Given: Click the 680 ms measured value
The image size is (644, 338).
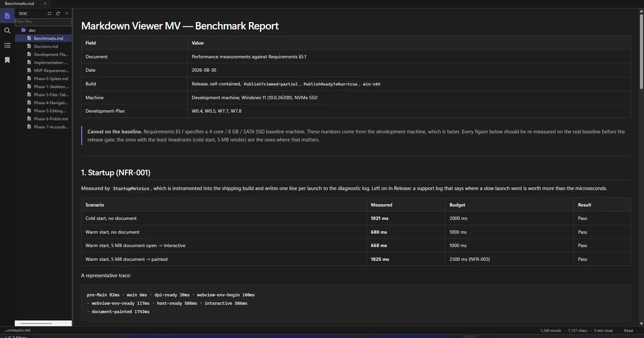Looking at the screenshot, I should 378,232.
